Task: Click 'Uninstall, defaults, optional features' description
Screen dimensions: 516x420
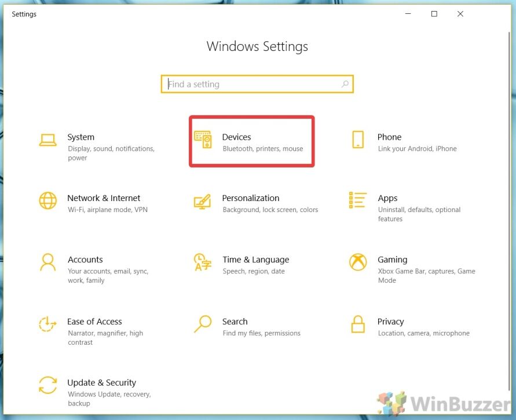Action: [x=419, y=214]
